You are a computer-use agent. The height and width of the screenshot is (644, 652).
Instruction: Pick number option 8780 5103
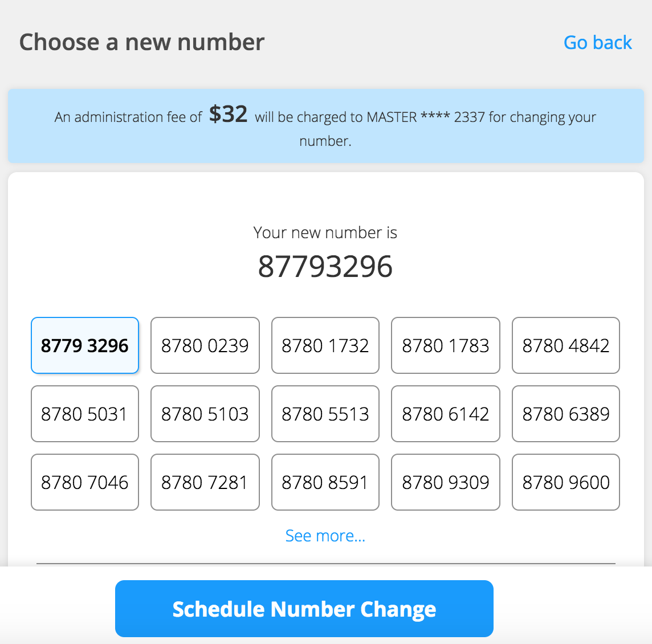(x=205, y=414)
